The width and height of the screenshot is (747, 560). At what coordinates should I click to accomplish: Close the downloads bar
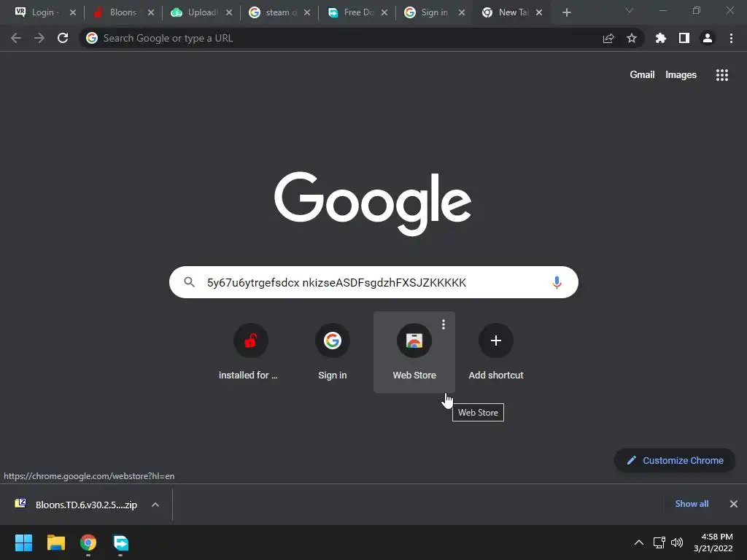coord(734,504)
